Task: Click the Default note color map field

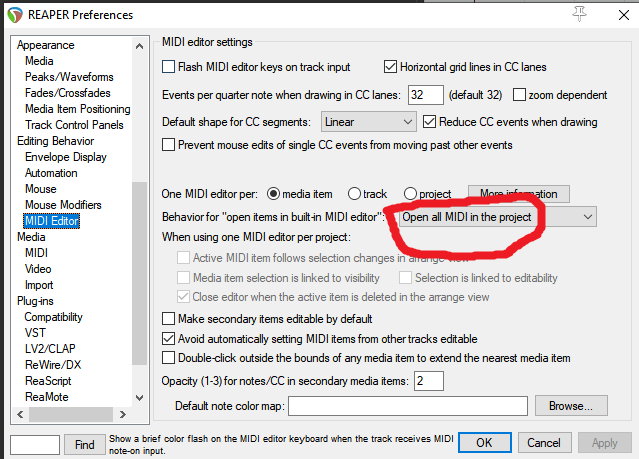Action: (408, 406)
